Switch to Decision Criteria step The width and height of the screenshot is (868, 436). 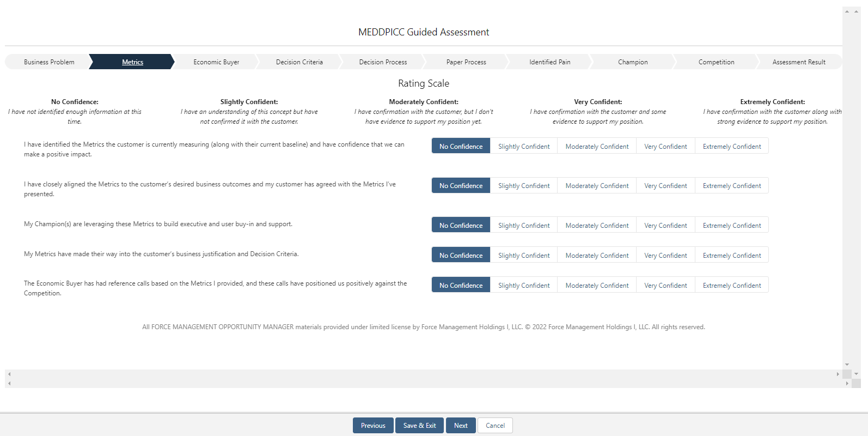[x=299, y=62]
